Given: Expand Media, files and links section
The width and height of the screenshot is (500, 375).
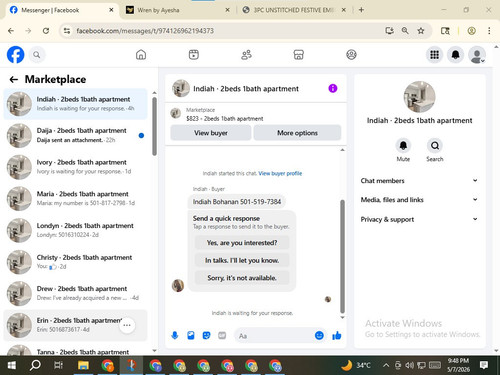Looking at the screenshot, I should (419, 200).
